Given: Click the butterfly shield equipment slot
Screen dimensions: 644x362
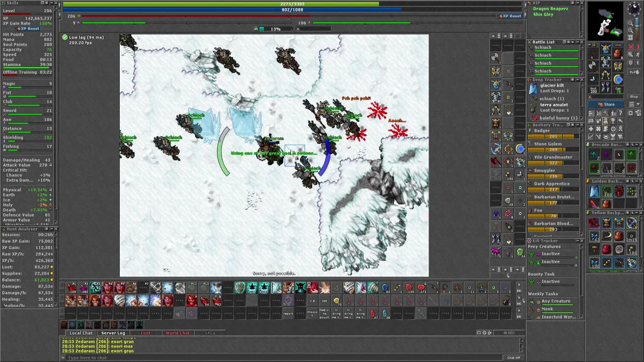Looking at the screenshot, I should 618,66.
